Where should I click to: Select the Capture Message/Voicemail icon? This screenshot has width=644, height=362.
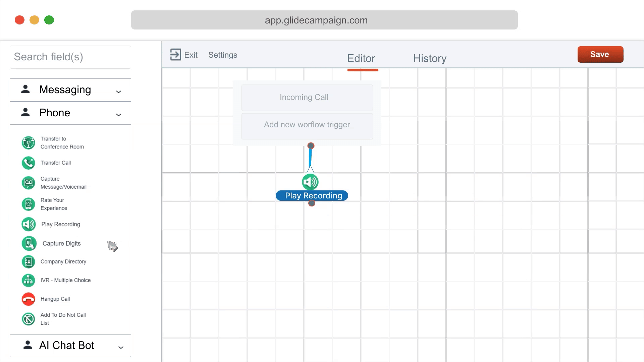[29, 183]
